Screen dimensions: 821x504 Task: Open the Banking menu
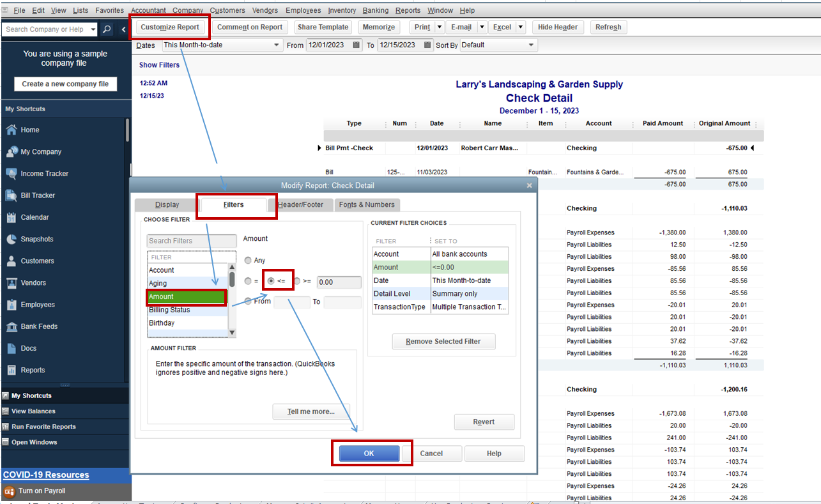[376, 10]
